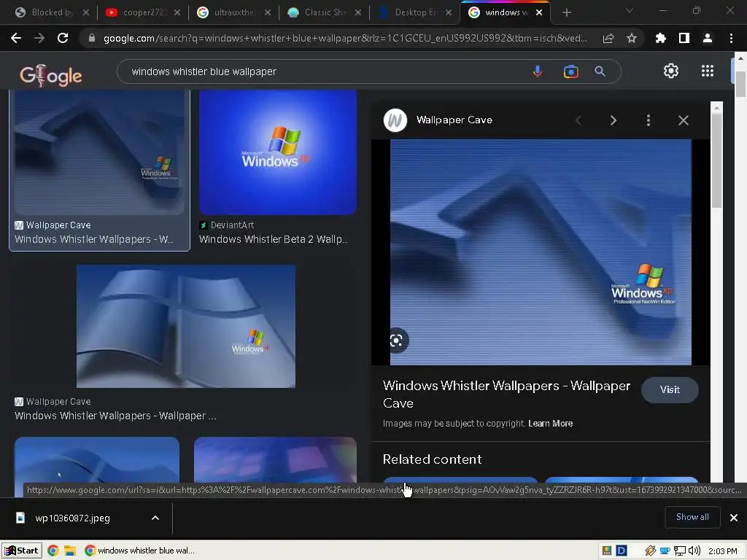Open the downloaded wp10360872.jpeg file
Viewport: 747px width, 560px height.
click(72, 518)
